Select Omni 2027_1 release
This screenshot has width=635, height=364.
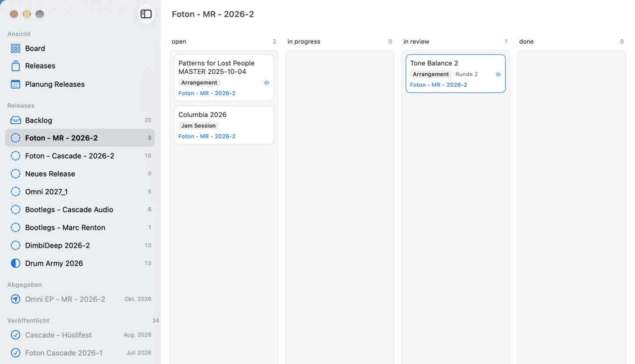coord(80,191)
